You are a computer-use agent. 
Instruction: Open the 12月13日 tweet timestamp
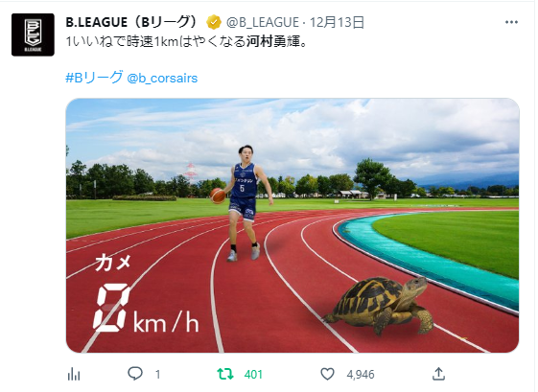(x=337, y=23)
